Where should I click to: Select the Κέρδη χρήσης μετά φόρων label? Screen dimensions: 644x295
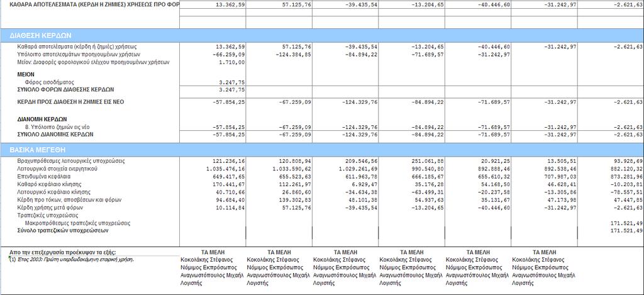[x=52, y=208]
